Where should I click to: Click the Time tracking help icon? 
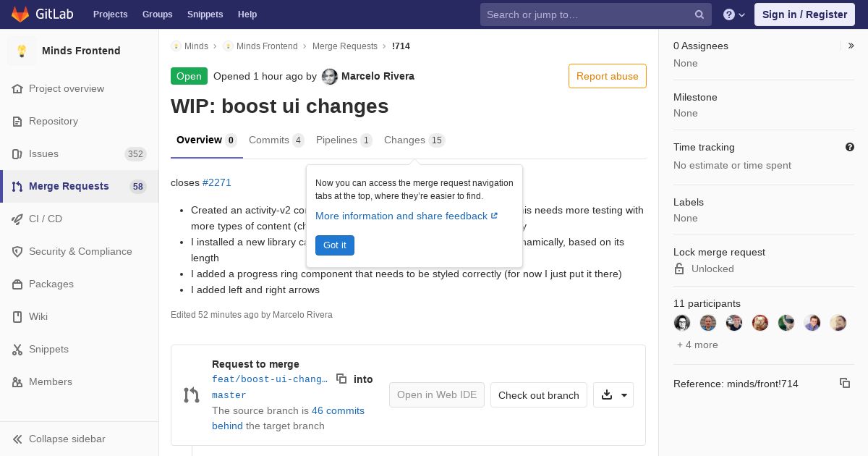click(x=850, y=147)
